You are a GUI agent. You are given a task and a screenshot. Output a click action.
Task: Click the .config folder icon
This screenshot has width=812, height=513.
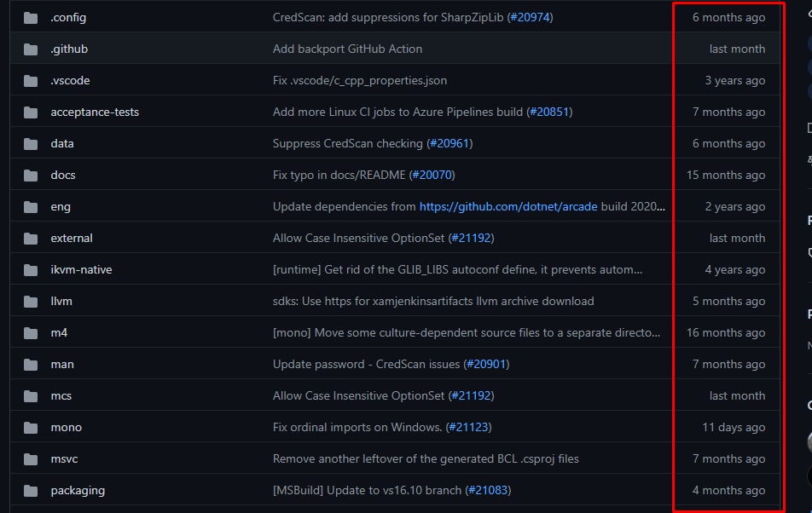31,18
